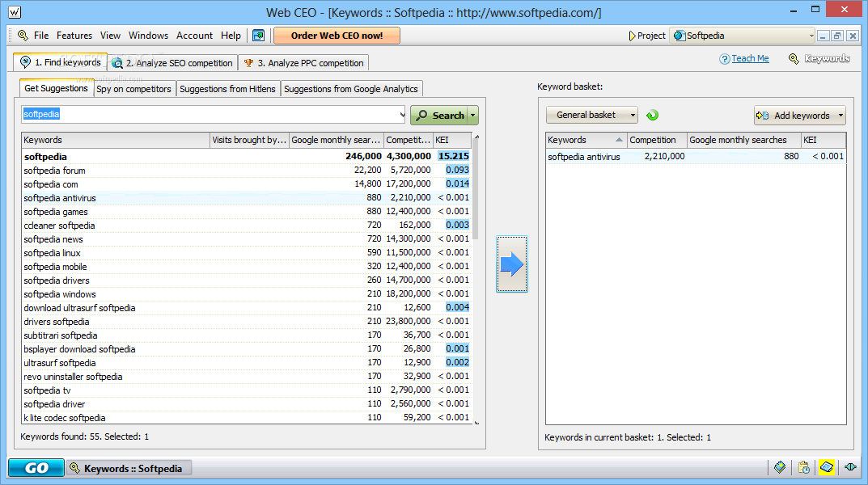Image resolution: width=868 pixels, height=485 pixels.
Task: Click the highlighted yellow status bar icon
Action: pos(827,467)
